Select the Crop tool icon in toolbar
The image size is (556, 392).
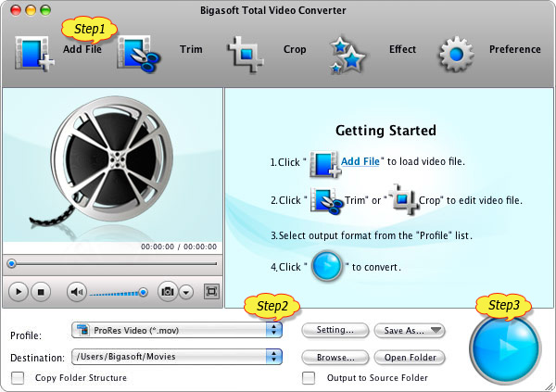246,54
